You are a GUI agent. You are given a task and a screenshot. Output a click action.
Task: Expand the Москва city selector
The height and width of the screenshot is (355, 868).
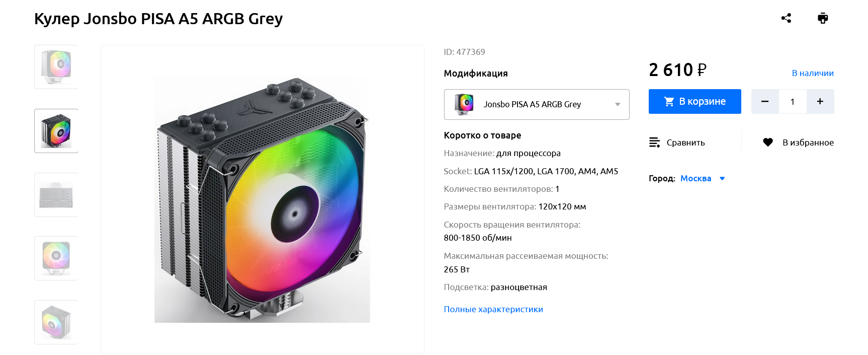point(696,178)
